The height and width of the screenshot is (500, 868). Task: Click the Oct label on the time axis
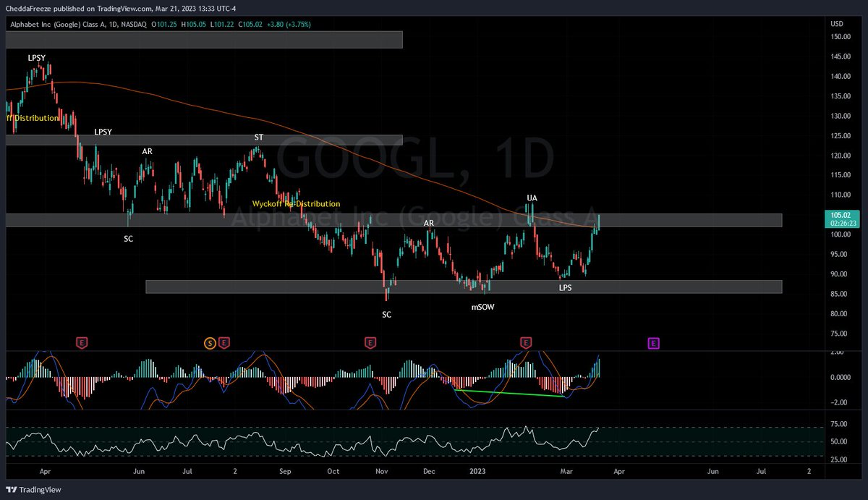click(333, 471)
